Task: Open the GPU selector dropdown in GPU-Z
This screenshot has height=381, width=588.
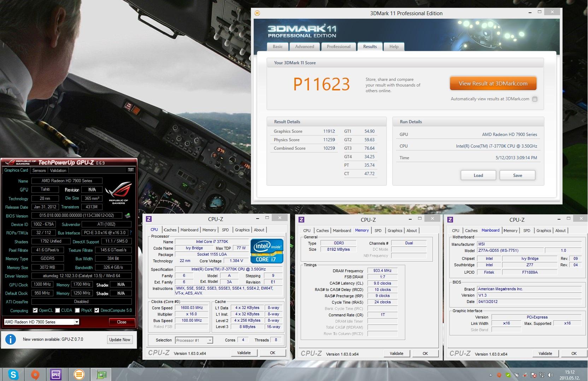Action: coord(76,322)
